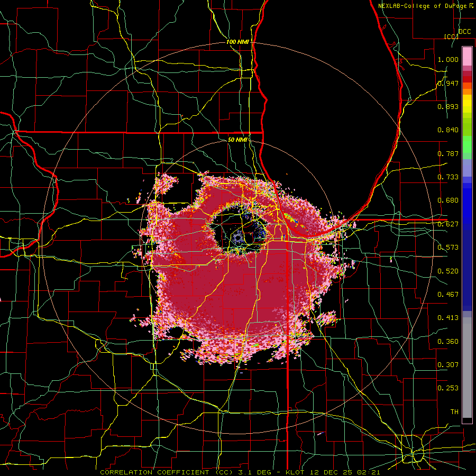Click the 0.467 scale value
Screen dimensions: 476x476
tap(448, 295)
